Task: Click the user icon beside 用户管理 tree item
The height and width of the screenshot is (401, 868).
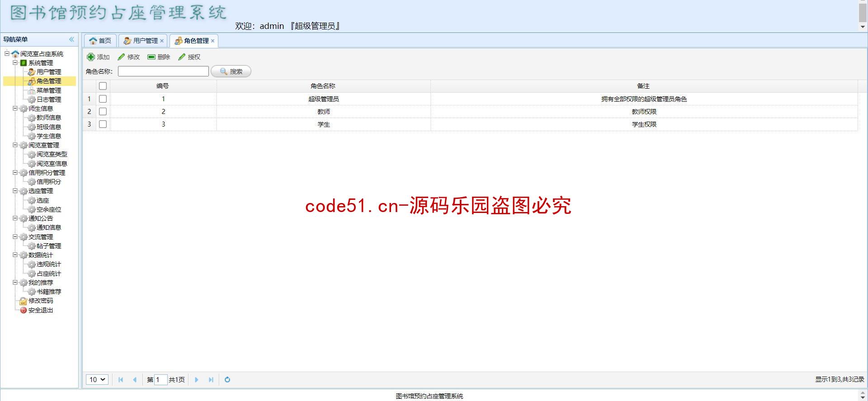Action: 32,72
